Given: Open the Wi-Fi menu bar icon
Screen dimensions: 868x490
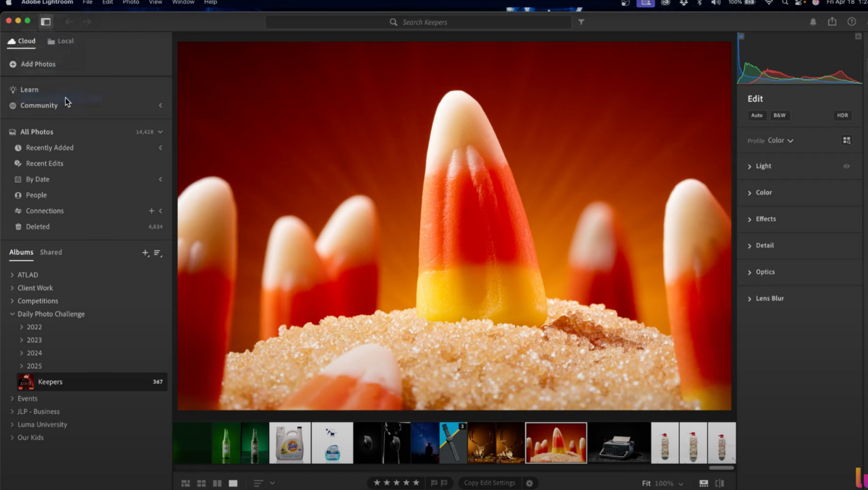Looking at the screenshot, I should pyautogui.click(x=769, y=3).
